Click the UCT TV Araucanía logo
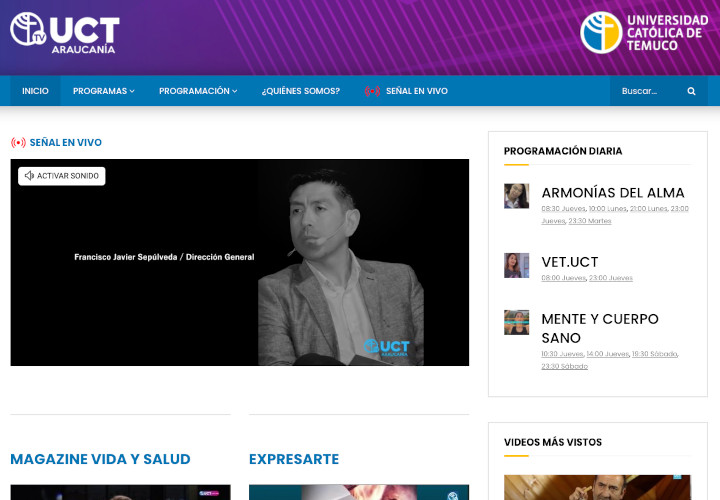720x500 pixels. [65, 33]
